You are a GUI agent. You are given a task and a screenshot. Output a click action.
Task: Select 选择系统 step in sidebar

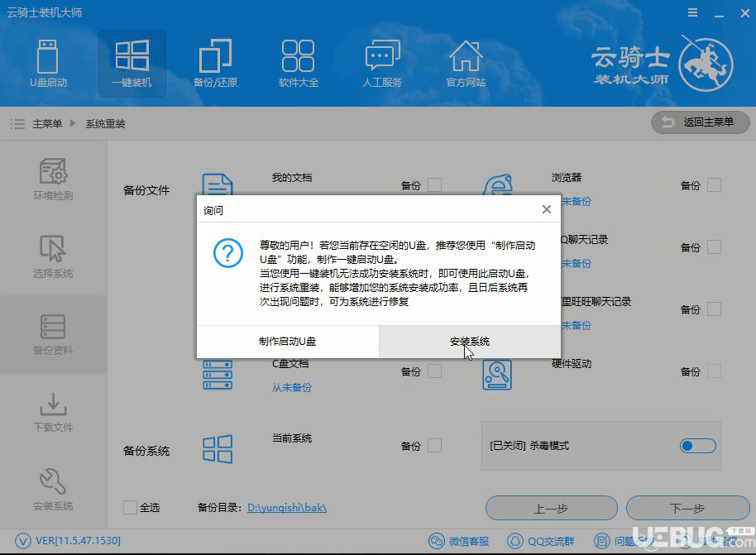click(53, 256)
